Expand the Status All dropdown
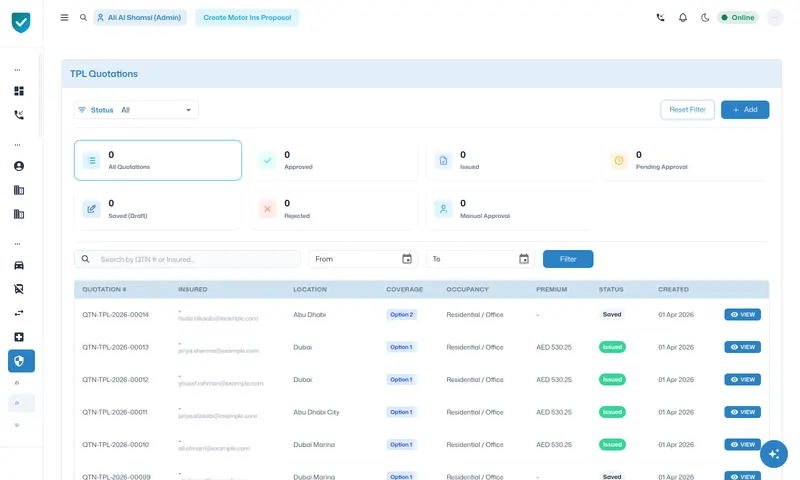Viewport: 800px width, 480px height. click(136, 110)
